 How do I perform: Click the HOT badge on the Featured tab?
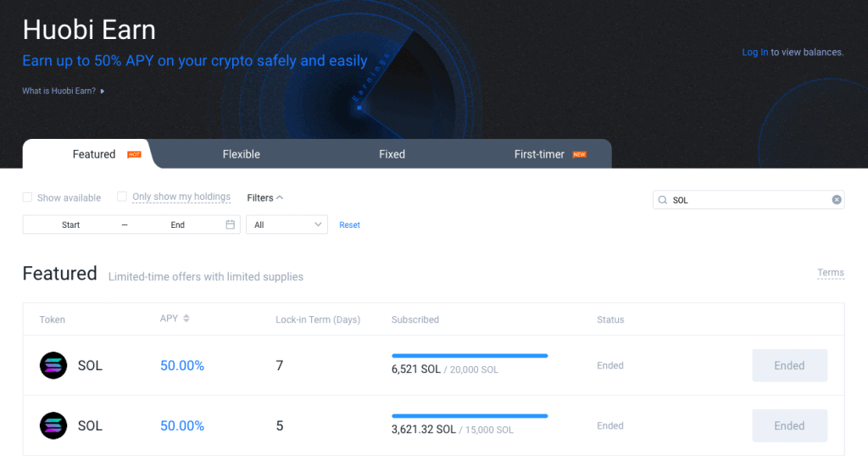pyautogui.click(x=134, y=154)
